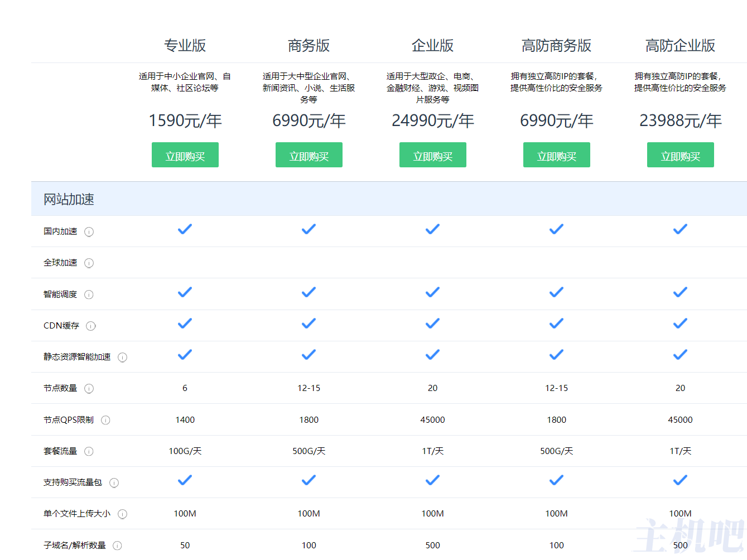The width and height of the screenshot is (747, 560).
Task: Purchase the 企业版 plan
Action: click(433, 155)
